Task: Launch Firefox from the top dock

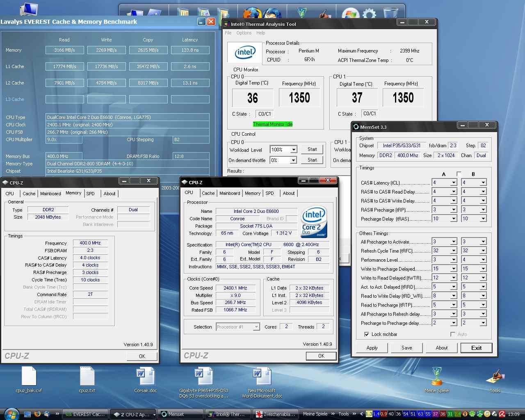Action: 253,13
